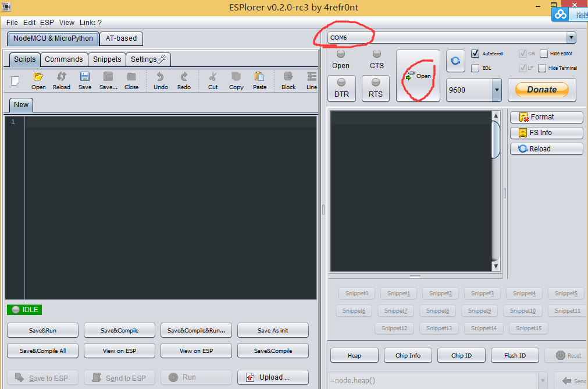This screenshot has width=588, height=389.
Task: Switch to the Snippets tab
Action: click(107, 59)
